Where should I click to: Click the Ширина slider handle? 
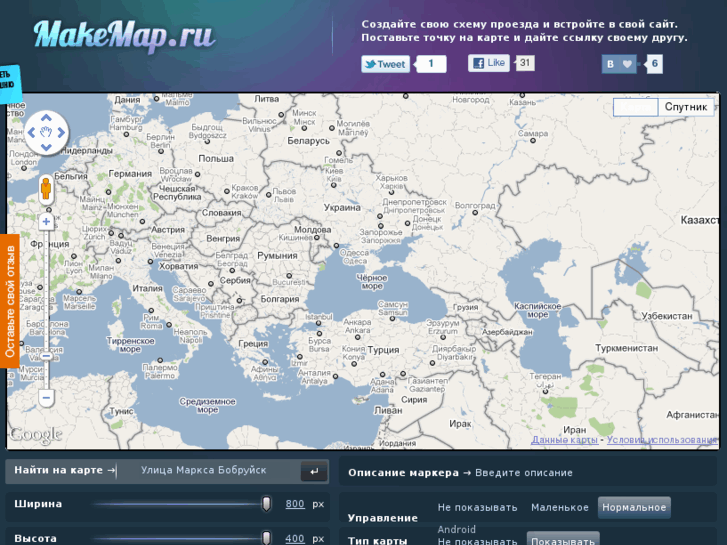[266, 504]
